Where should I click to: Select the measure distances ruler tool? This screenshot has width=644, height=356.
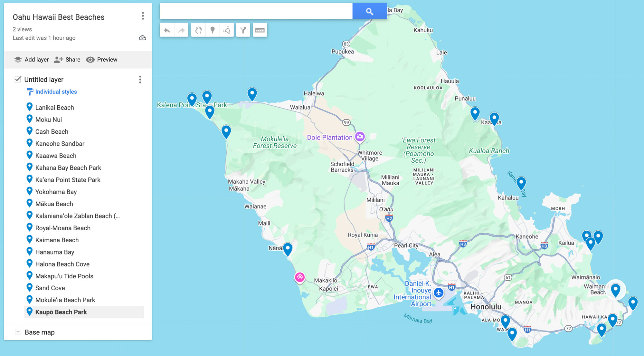coord(260,30)
